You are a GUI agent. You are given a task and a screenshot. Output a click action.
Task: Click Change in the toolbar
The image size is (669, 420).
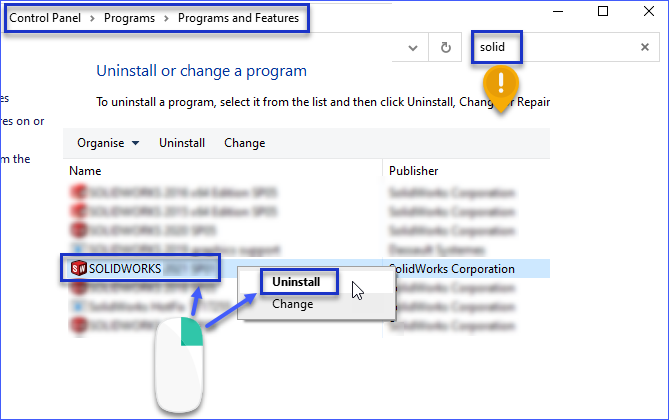pos(244,143)
